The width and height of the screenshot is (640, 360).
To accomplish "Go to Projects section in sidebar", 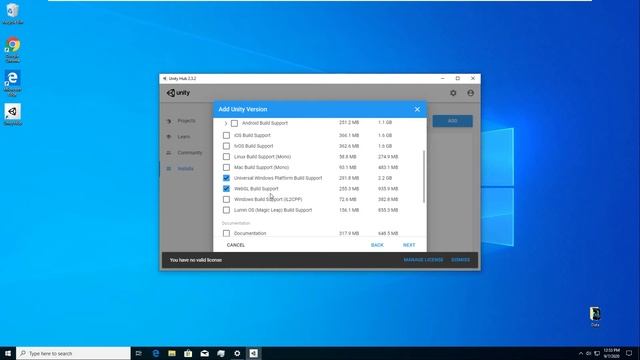I will click(186, 121).
